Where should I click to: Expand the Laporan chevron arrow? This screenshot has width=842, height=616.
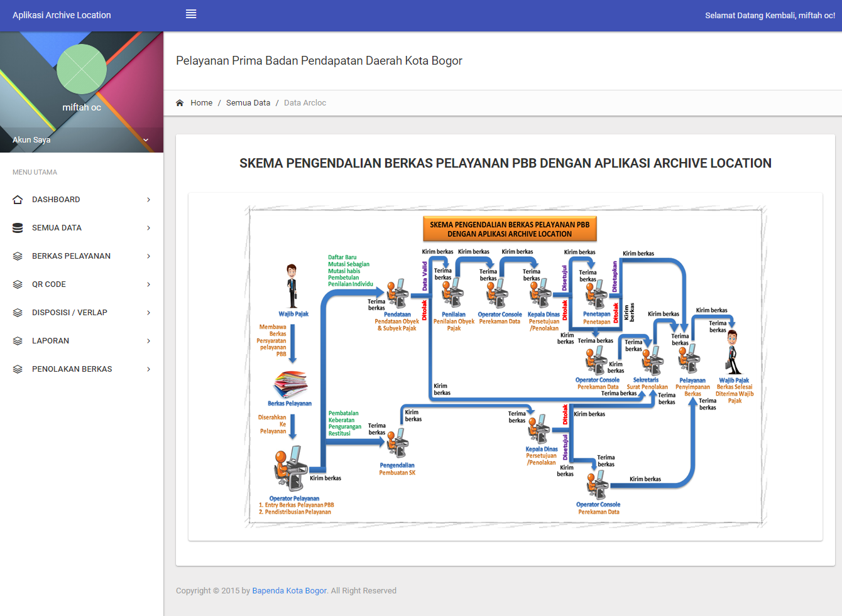click(149, 341)
